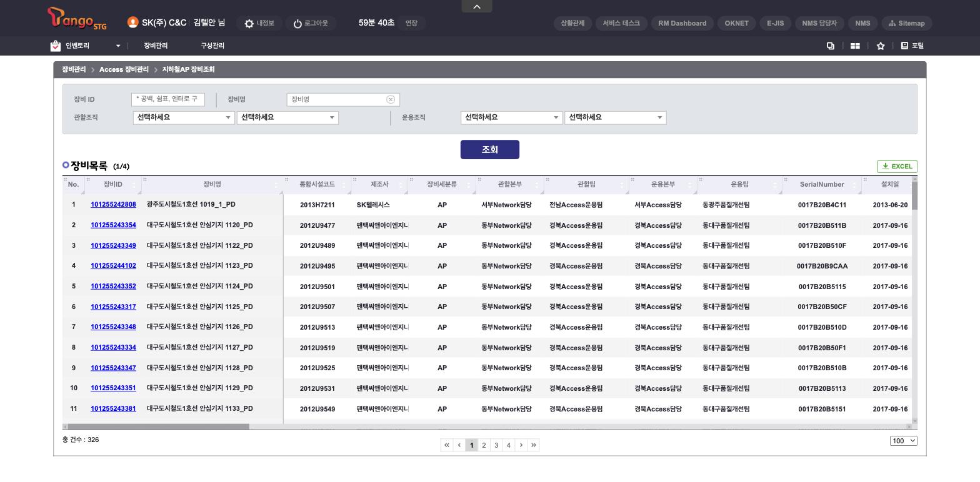
Task: Jump to the last page of results
Action: (533, 445)
